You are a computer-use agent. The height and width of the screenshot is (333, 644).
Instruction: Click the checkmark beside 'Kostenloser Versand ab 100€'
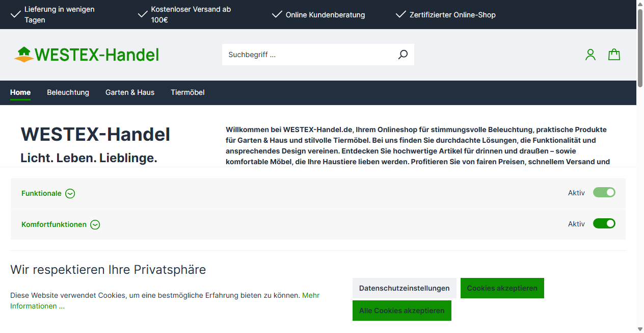(142, 14)
